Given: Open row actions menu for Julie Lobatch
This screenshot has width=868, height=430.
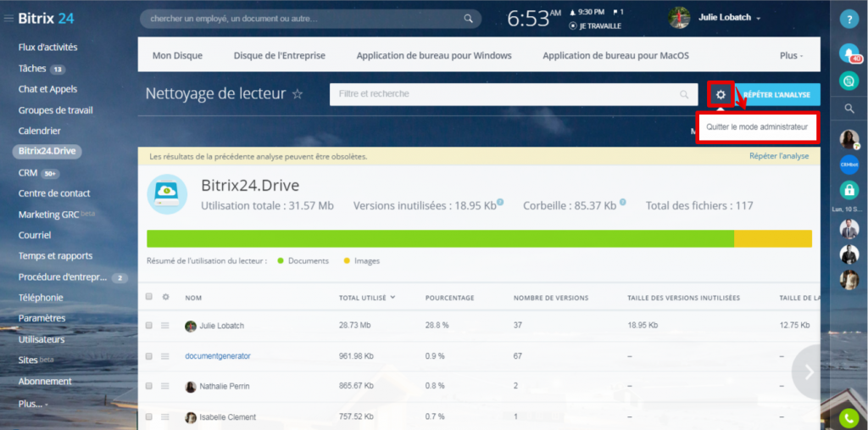Looking at the screenshot, I should tap(165, 326).
